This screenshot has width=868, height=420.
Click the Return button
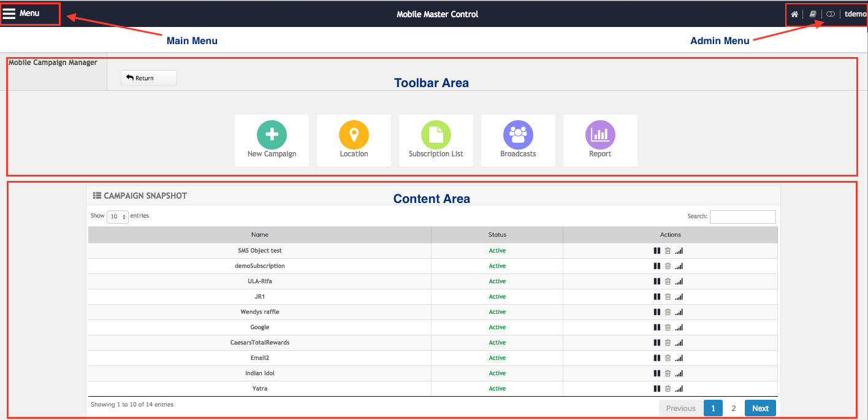click(x=149, y=78)
